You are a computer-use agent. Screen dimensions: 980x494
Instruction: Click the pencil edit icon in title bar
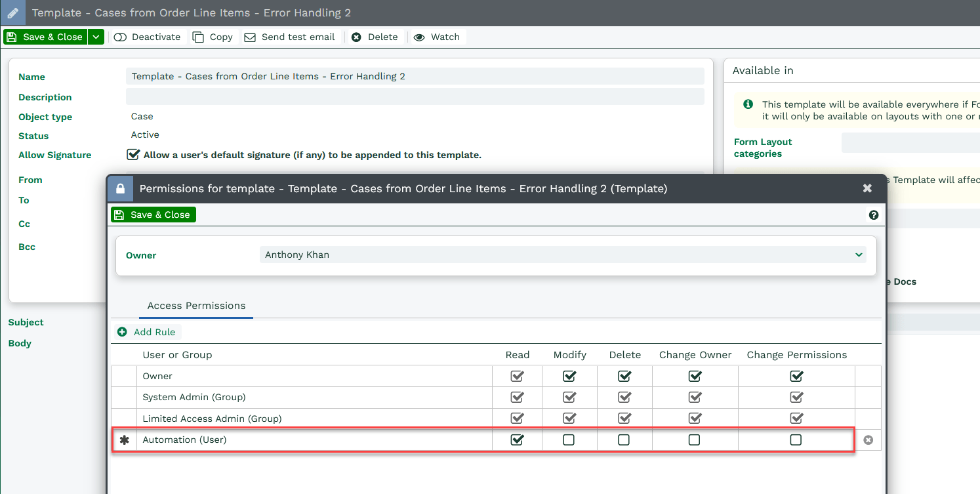coord(12,12)
